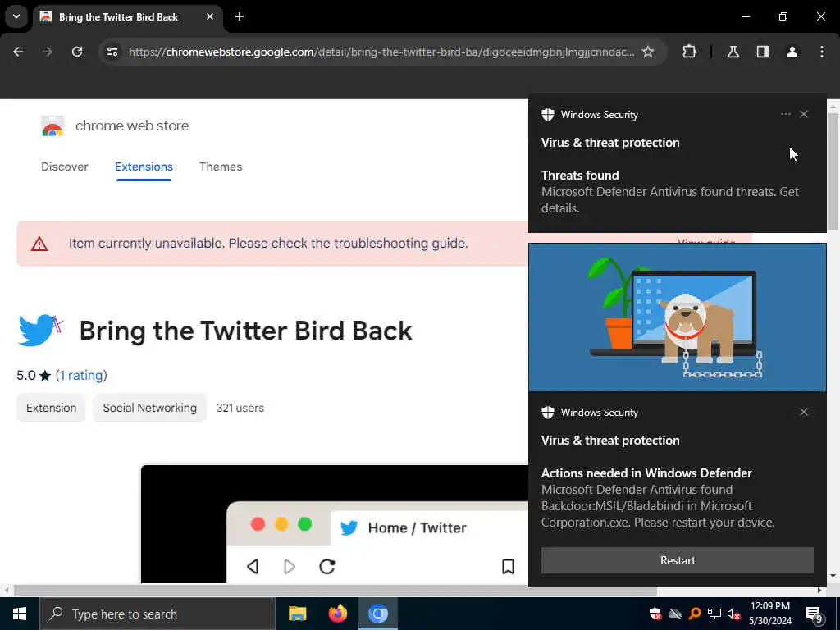Dismiss the Threats found notification
Image resolution: width=840 pixels, height=630 pixels.
(x=804, y=114)
